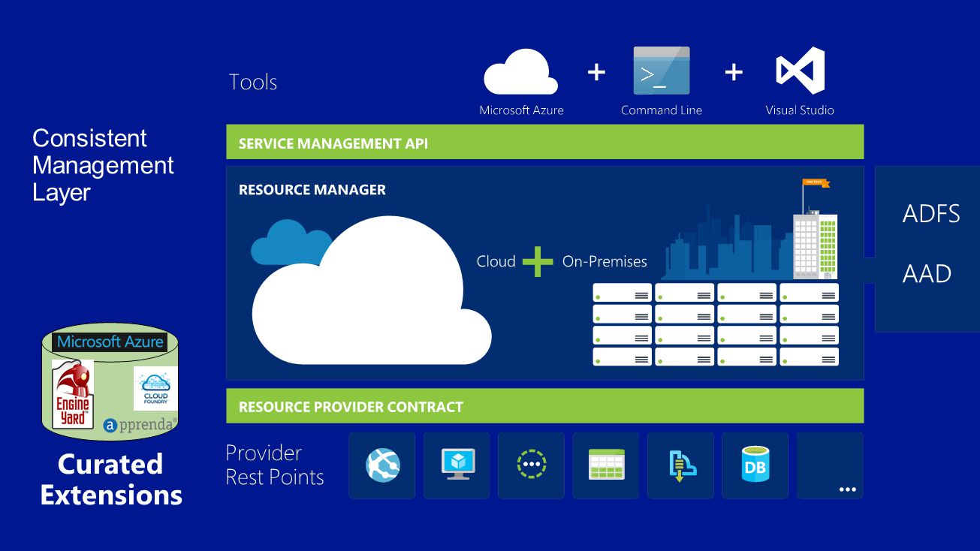Select the web globe provider icon
The height and width of the screenshot is (551, 980).
point(382,465)
